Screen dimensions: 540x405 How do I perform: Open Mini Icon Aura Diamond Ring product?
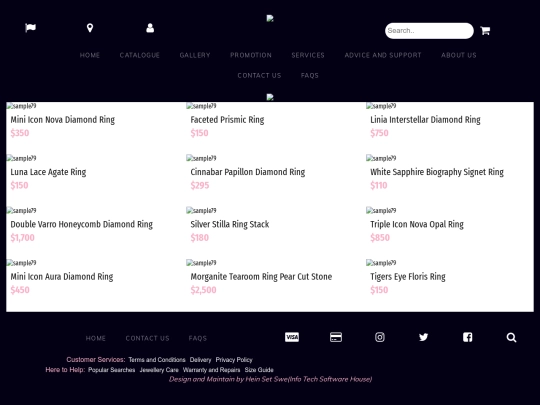[62, 277]
